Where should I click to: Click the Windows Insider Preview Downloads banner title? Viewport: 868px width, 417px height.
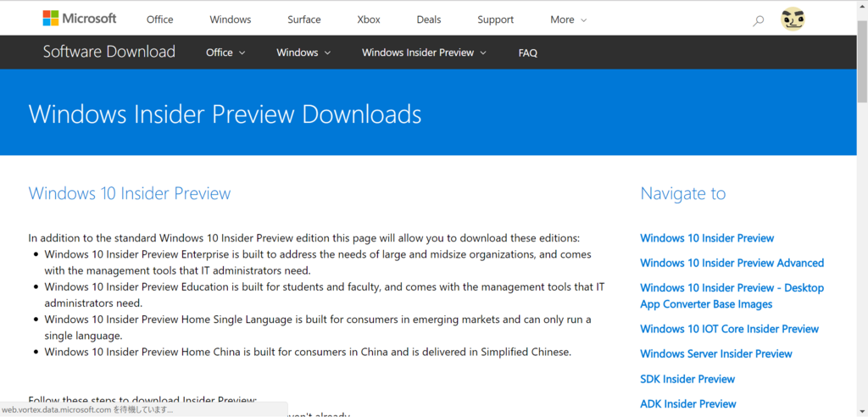tap(225, 114)
